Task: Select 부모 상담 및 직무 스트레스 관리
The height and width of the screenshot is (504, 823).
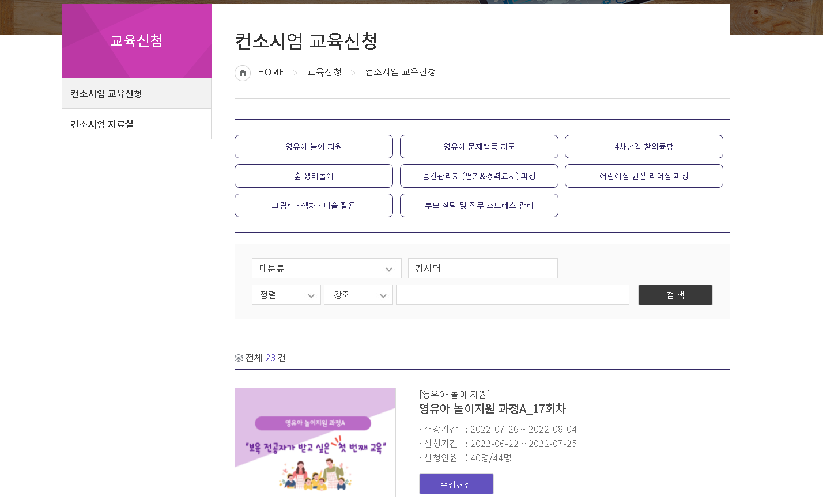Action: [x=479, y=206]
